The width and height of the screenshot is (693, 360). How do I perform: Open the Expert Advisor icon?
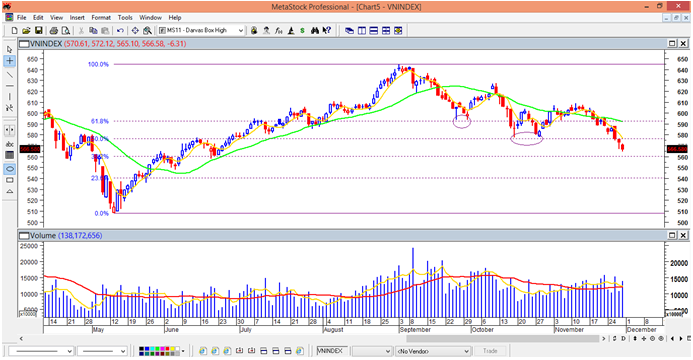pyautogui.click(x=266, y=30)
